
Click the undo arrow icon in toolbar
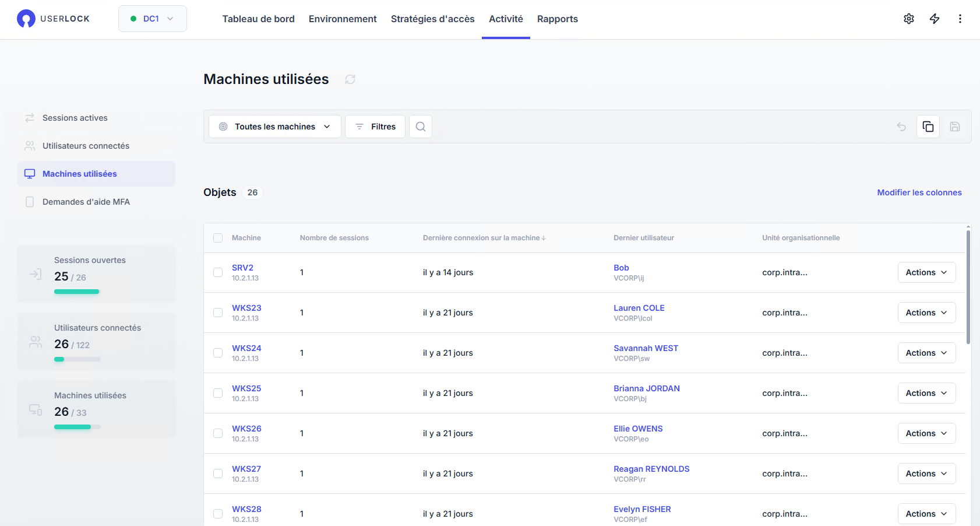(x=901, y=127)
